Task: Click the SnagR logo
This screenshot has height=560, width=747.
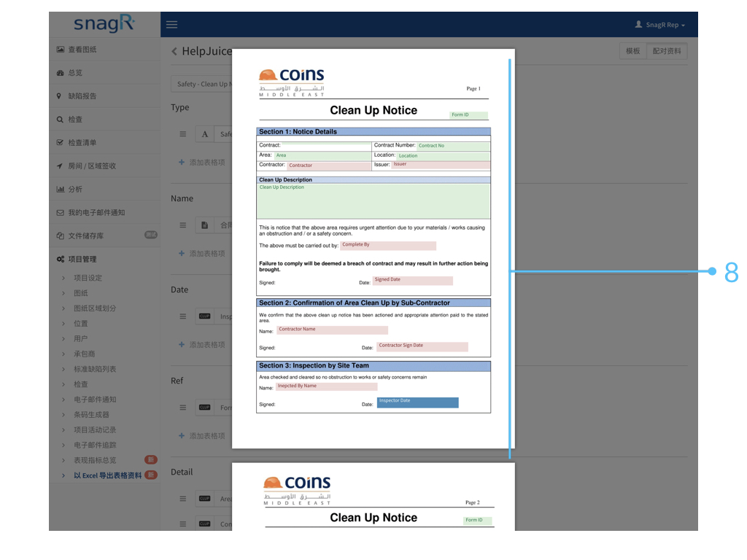Action: click(x=104, y=23)
